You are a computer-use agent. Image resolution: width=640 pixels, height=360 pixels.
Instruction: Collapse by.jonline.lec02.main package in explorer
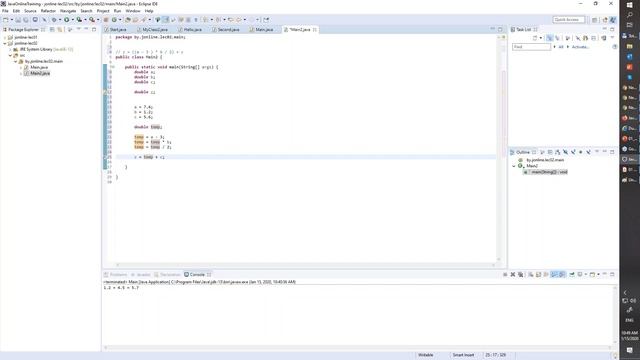coord(16,61)
